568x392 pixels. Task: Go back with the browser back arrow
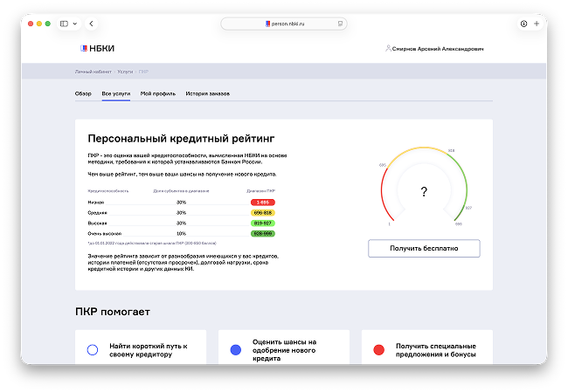(91, 24)
